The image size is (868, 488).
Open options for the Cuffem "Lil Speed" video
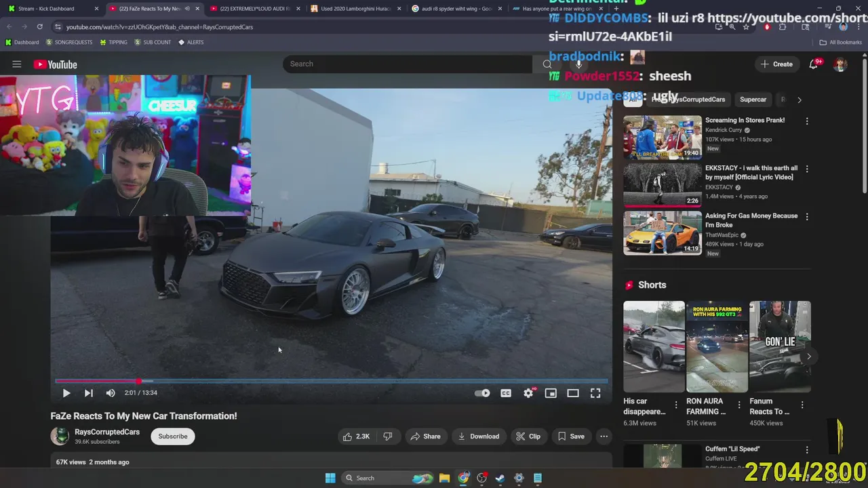point(807,450)
